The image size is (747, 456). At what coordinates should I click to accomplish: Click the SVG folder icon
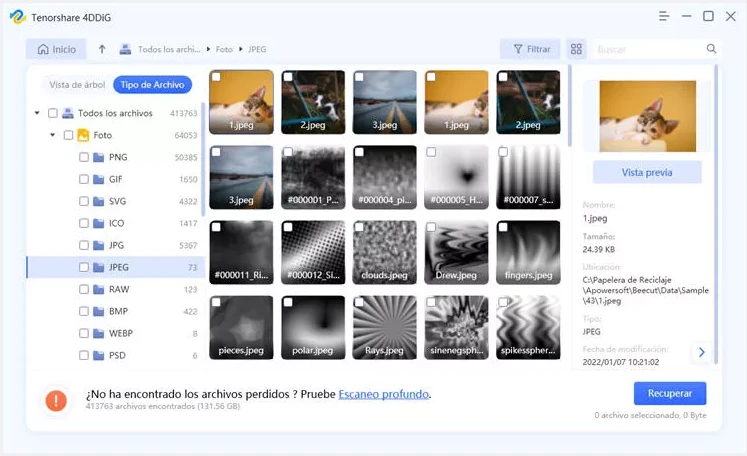point(99,201)
